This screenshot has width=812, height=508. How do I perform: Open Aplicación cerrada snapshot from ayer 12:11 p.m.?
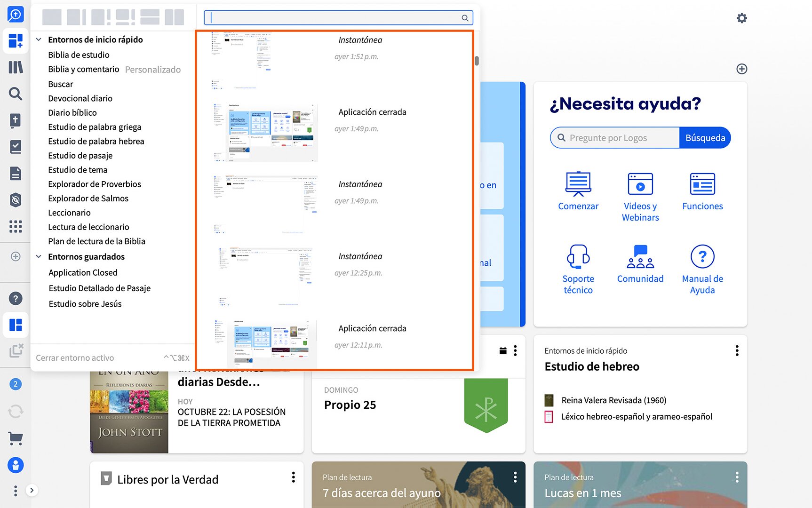(335, 343)
